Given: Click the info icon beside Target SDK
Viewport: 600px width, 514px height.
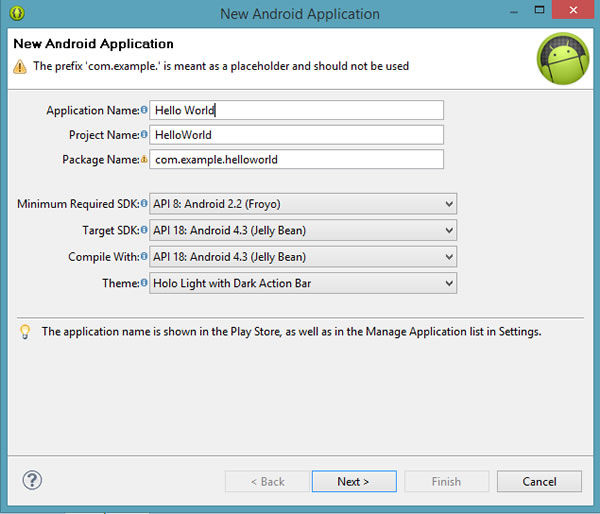Looking at the screenshot, I should pyautogui.click(x=144, y=230).
